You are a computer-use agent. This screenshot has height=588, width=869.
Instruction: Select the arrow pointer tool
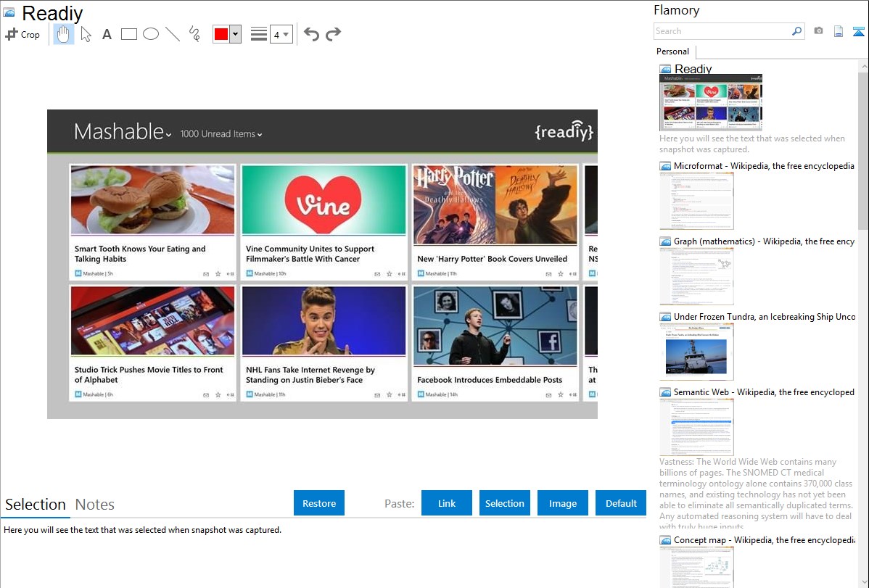point(86,34)
